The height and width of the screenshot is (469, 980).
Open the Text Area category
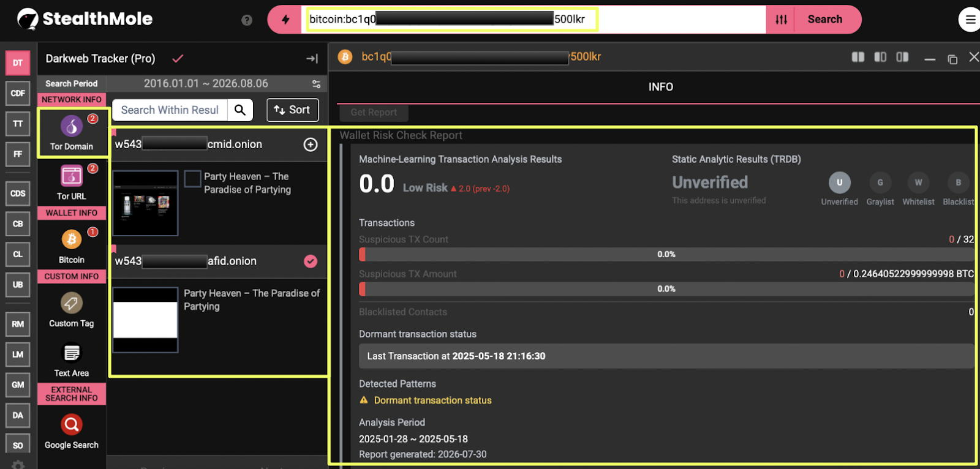(x=72, y=360)
